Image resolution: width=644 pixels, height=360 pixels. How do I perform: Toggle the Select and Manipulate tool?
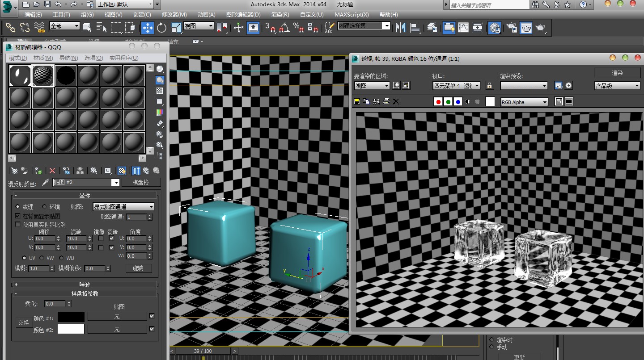click(x=238, y=28)
